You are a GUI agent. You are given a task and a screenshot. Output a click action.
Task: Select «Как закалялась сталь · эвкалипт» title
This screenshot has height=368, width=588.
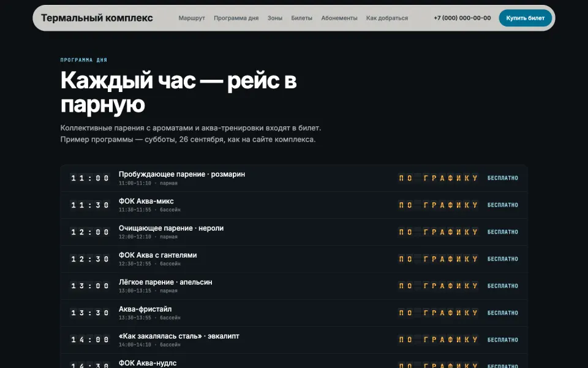pos(179,336)
